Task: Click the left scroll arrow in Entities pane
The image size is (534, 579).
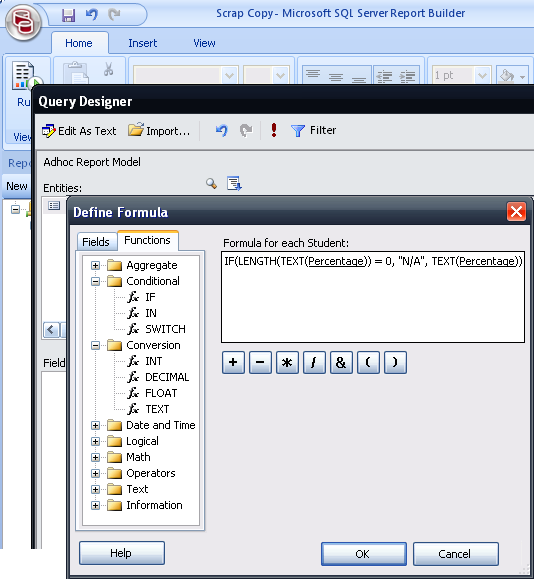Action: coord(51,330)
